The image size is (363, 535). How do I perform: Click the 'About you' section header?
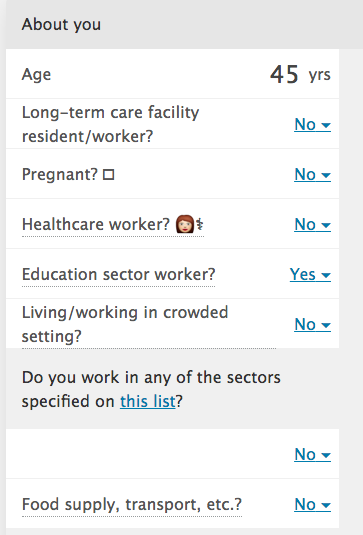pos(61,25)
